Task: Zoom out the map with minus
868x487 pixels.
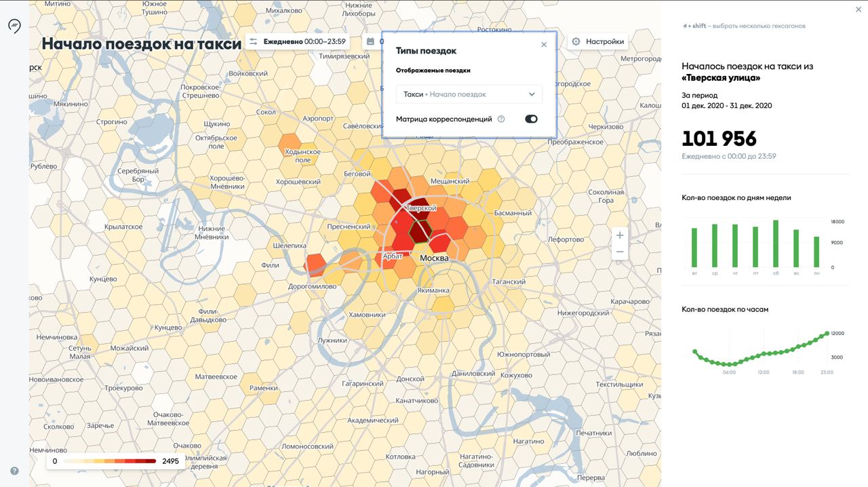Action: pyautogui.click(x=619, y=252)
